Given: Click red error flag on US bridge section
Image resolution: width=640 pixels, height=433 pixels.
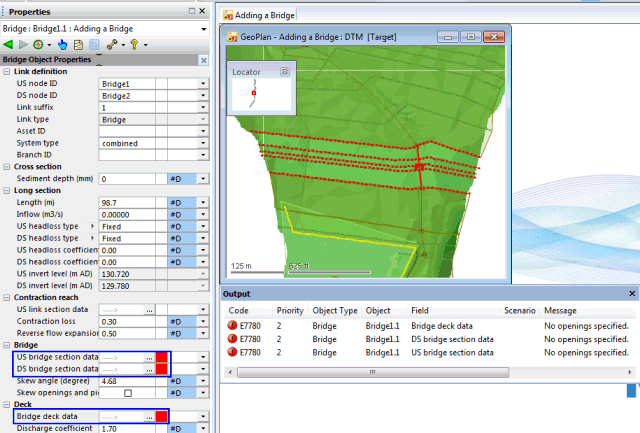Looking at the screenshot, I should 162,358.
